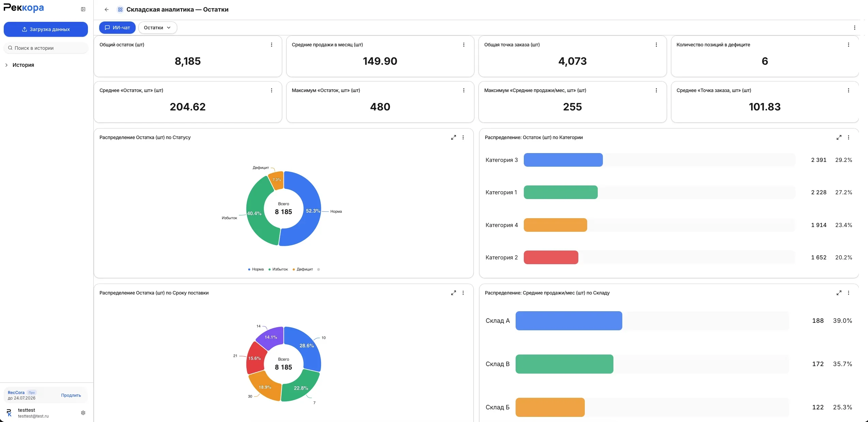
Task: Toggle Избыток legend item in status chart
Action: (x=278, y=269)
